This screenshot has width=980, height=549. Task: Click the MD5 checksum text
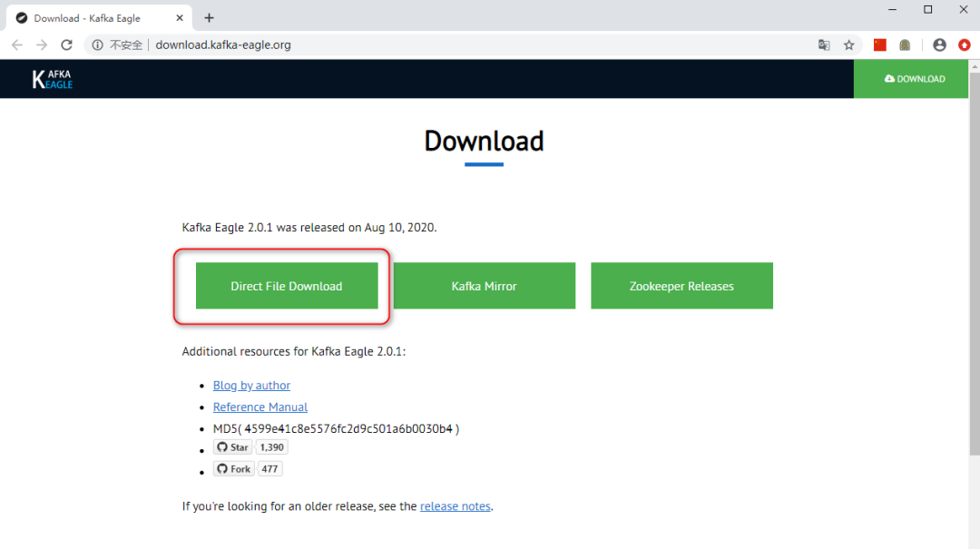click(x=337, y=429)
